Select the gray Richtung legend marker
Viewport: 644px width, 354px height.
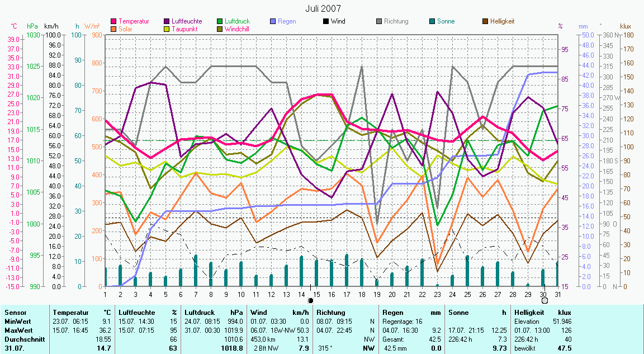(x=380, y=22)
